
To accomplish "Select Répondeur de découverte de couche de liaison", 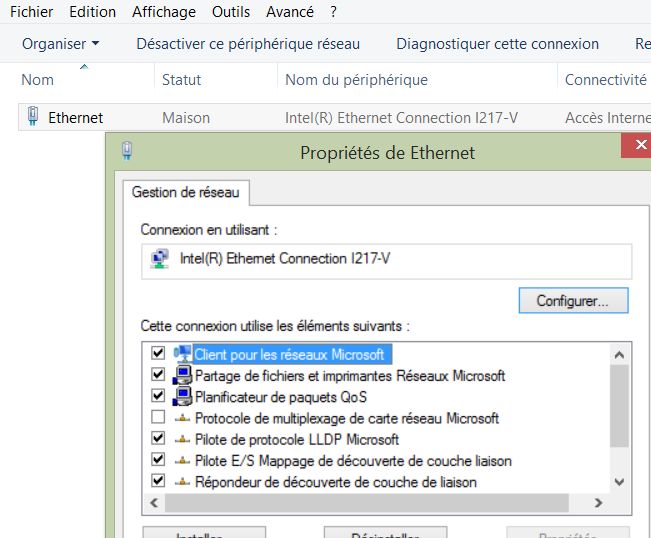I will pos(335,482).
